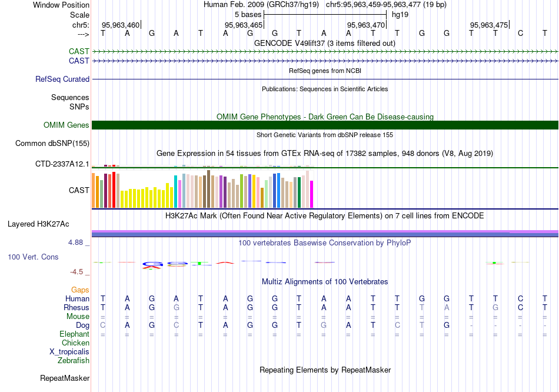Open the 100 Vert. Cons label
Image resolution: width=559 pixels, height=392 pixels.
click(x=33, y=257)
